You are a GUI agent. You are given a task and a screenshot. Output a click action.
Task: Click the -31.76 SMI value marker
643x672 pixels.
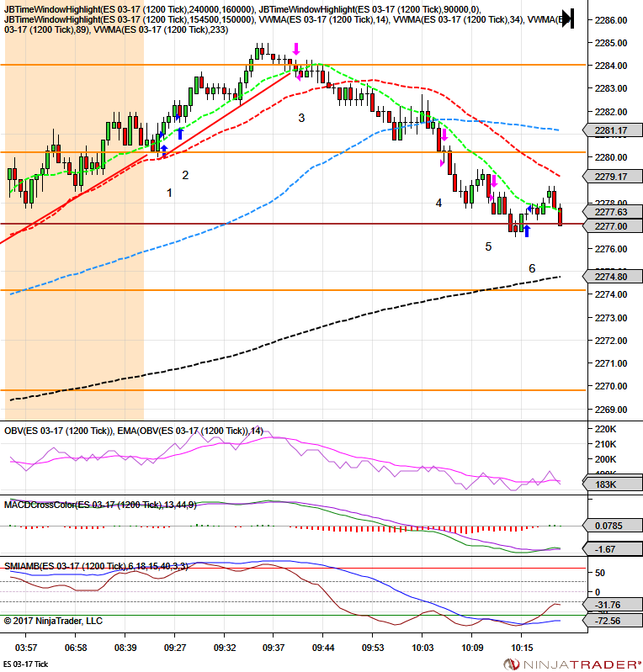point(613,605)
